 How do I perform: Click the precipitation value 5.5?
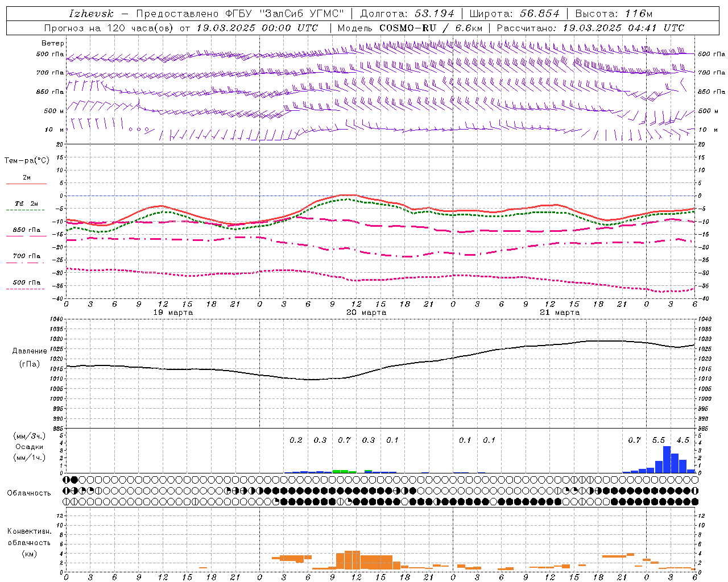point(659,440)
